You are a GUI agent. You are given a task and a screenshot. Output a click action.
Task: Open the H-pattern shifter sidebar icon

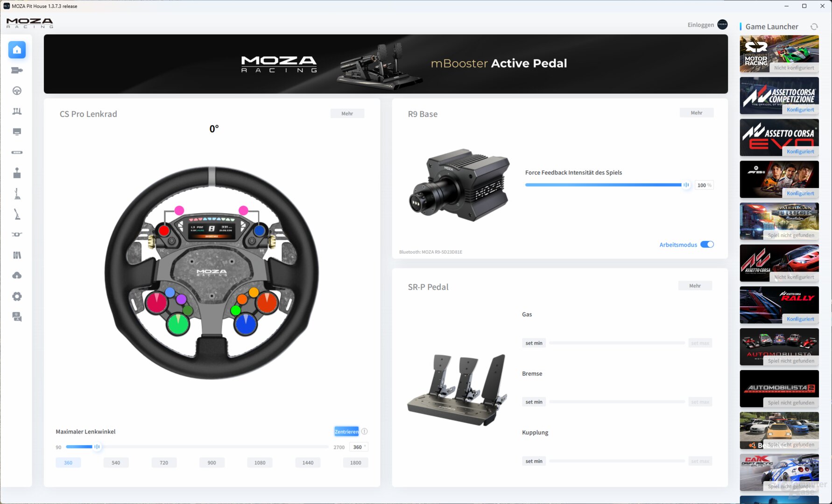(17, 173)
